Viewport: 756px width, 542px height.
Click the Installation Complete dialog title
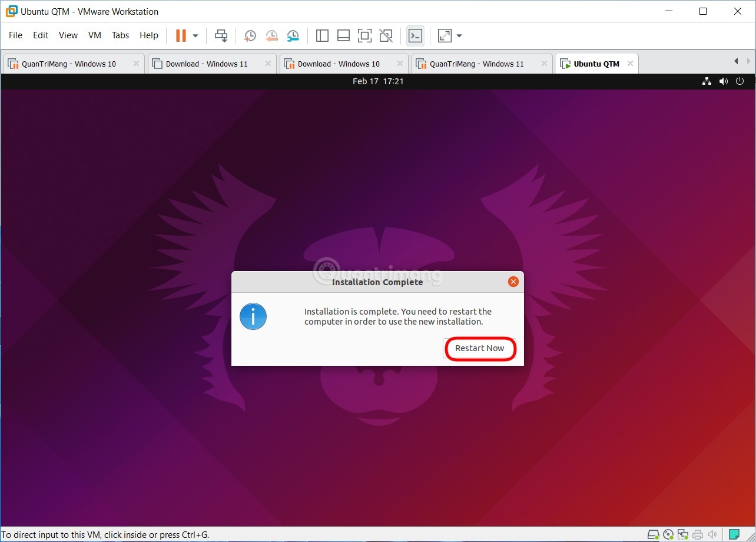(377, 282)
